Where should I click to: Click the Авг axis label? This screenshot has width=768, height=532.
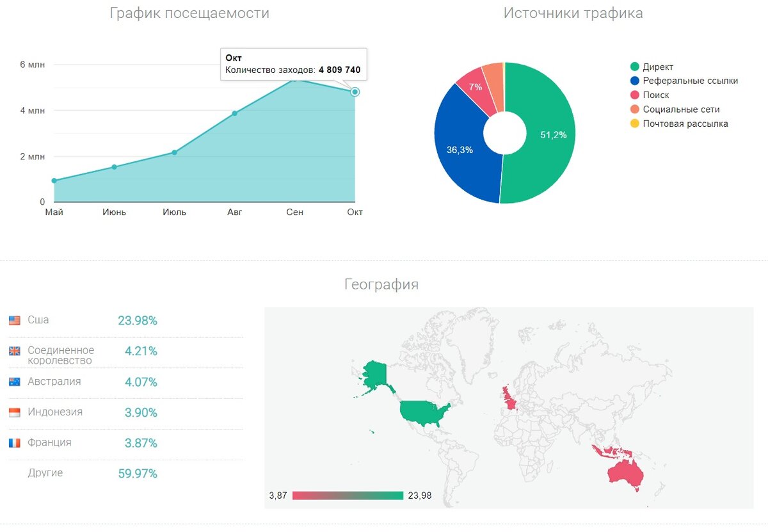pos(234,212)
